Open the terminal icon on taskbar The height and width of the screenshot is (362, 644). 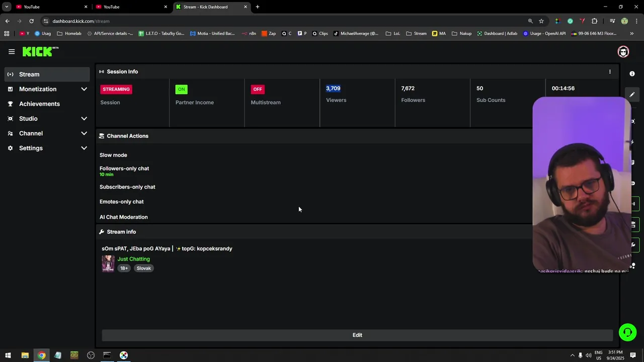coord(107,355)
